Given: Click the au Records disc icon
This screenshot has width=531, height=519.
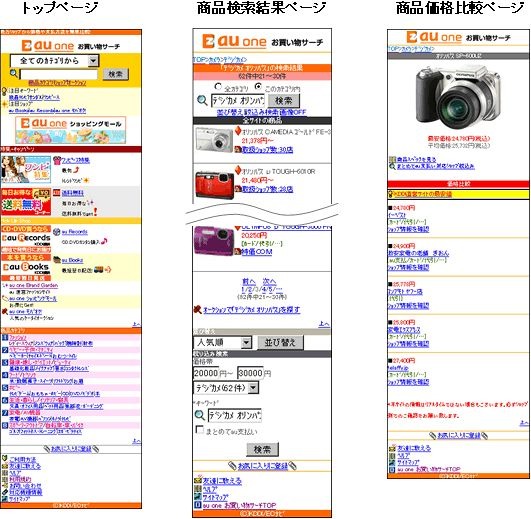Looking at the screenshot, I should (57, 232).
